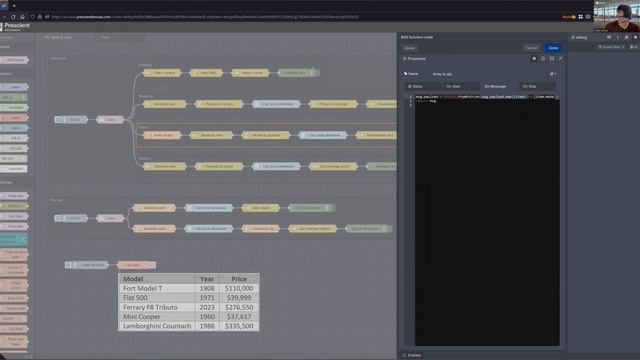Click the Name input field
This screenshot has width=640, height=360.
coord(489,74)
